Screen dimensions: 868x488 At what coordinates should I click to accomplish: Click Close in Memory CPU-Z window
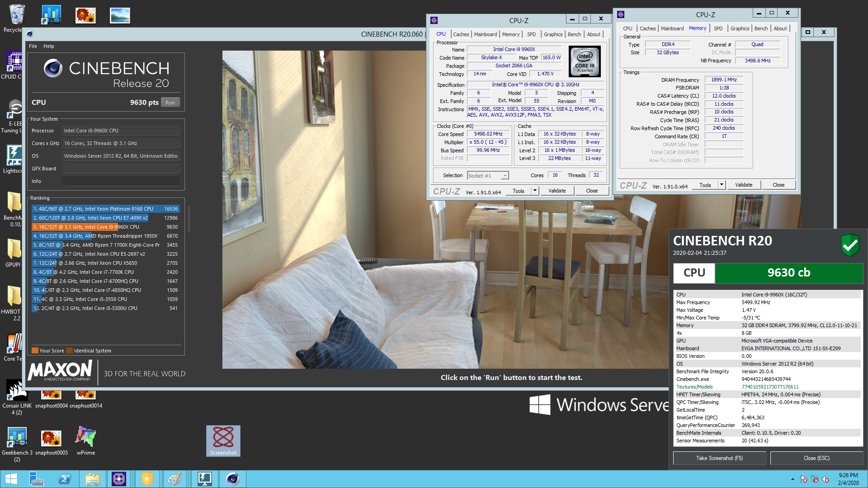tap(778, 185)
